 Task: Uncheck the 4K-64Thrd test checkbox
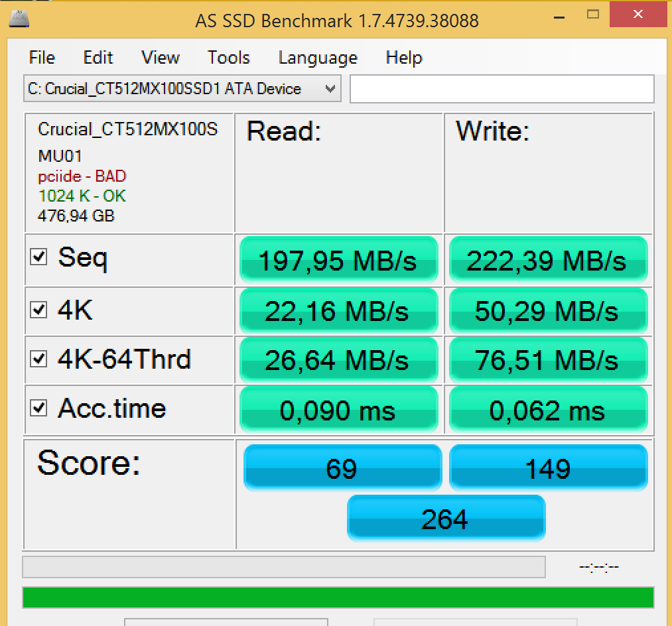coord(38,359)
